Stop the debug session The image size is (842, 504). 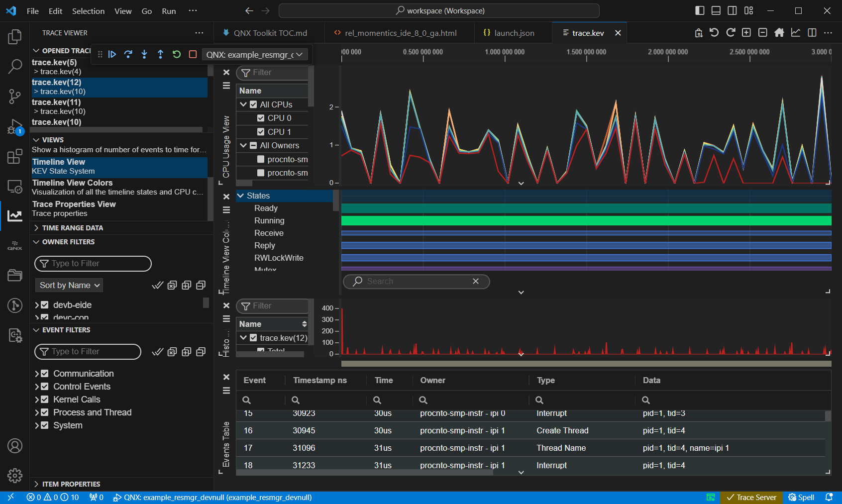[193, 54]
